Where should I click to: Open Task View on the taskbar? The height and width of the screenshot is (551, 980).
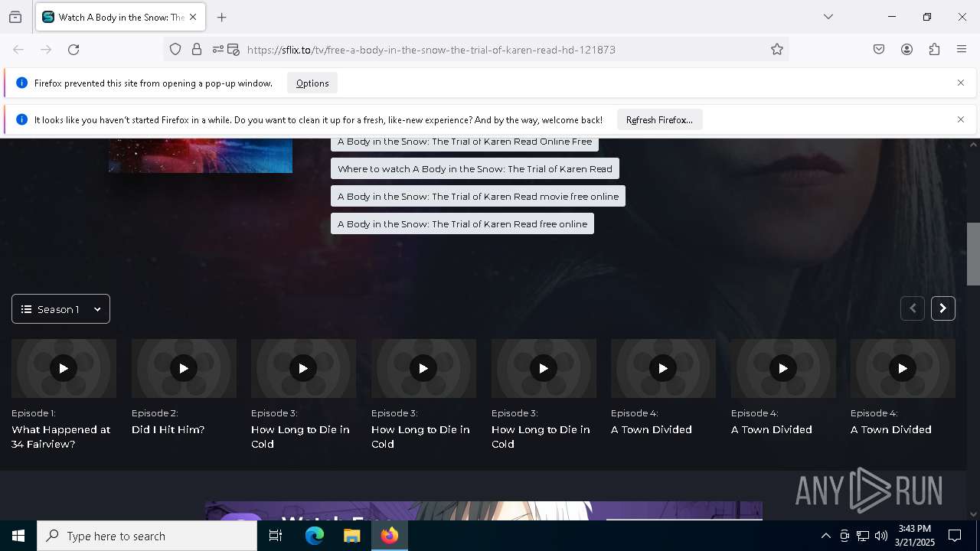pyautogui.click(x=276, y=536)
